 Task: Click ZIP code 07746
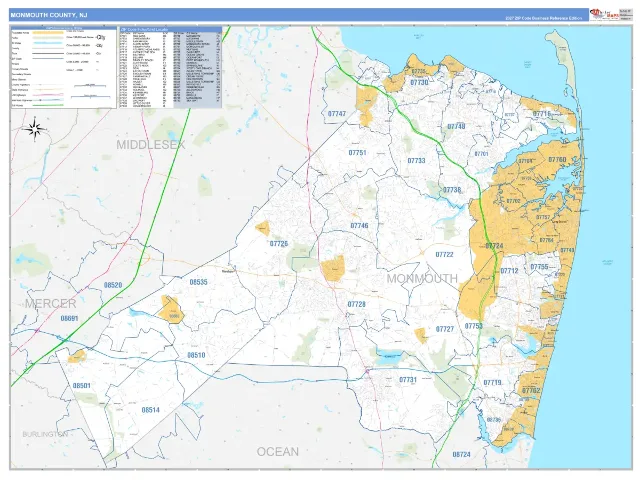pos(359,226)
